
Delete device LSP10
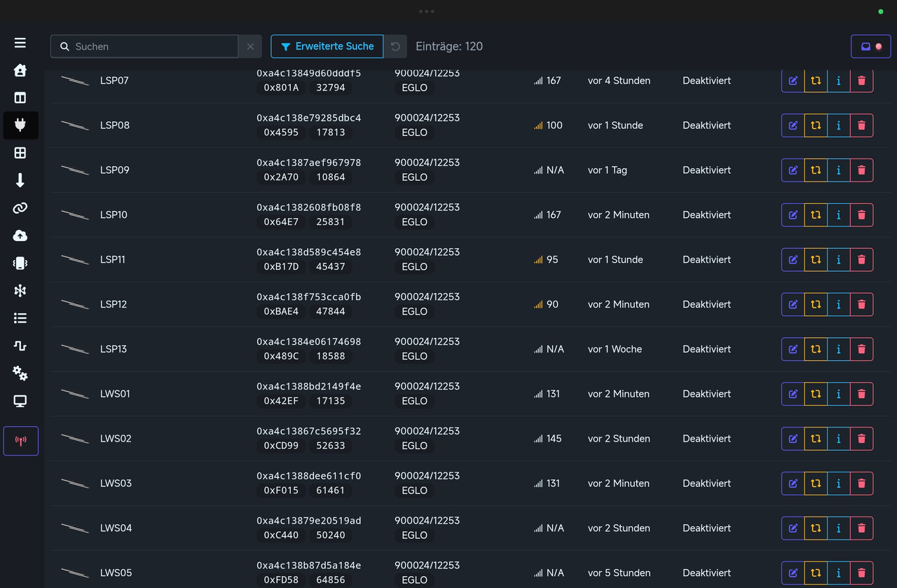click(862, 215)
